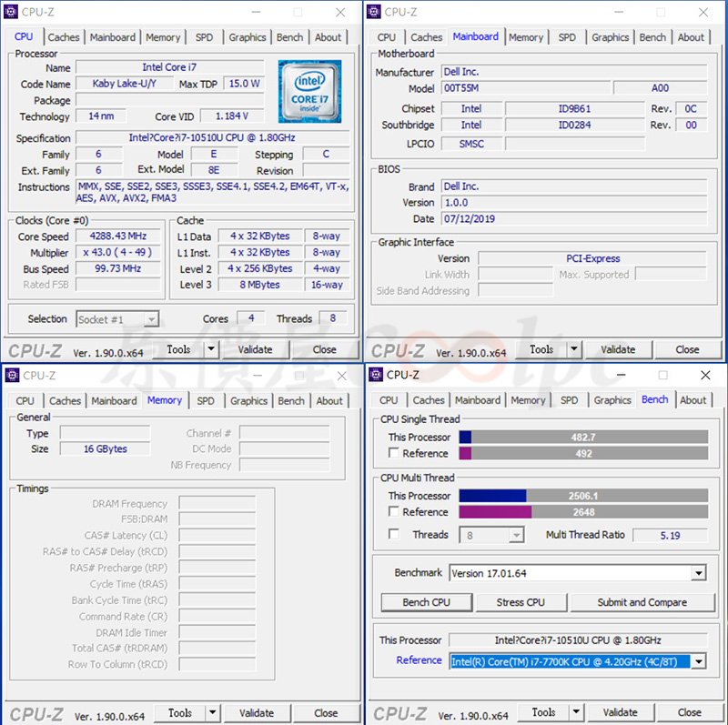Open the Reference processor i7-7700K dropdown
The width and height of the screenshot is (728, 725).
click(x=578, y=661)
